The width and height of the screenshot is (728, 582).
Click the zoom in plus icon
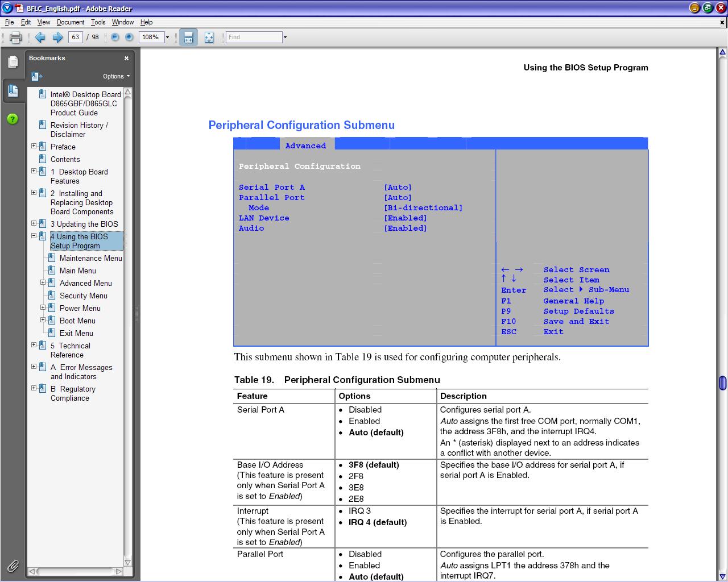129,37
